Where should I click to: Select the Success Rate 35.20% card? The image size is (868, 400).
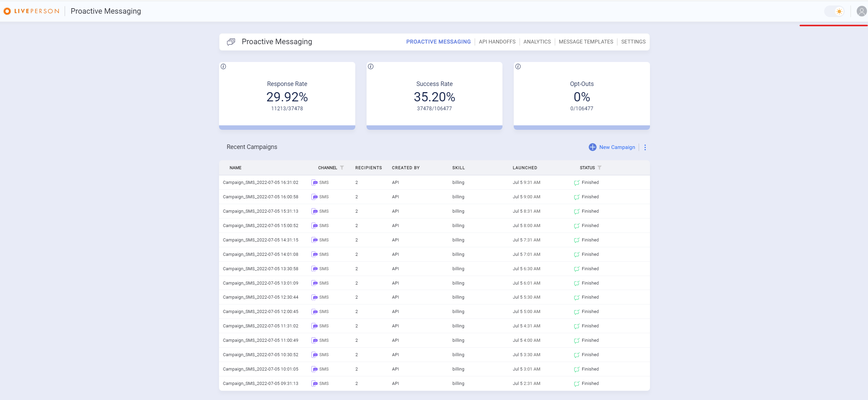point(434,96)
